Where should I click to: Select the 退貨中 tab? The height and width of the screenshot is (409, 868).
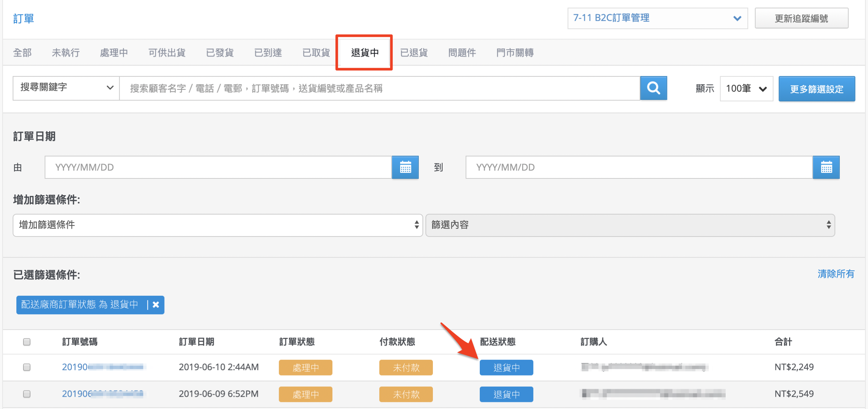coord(365,53)
